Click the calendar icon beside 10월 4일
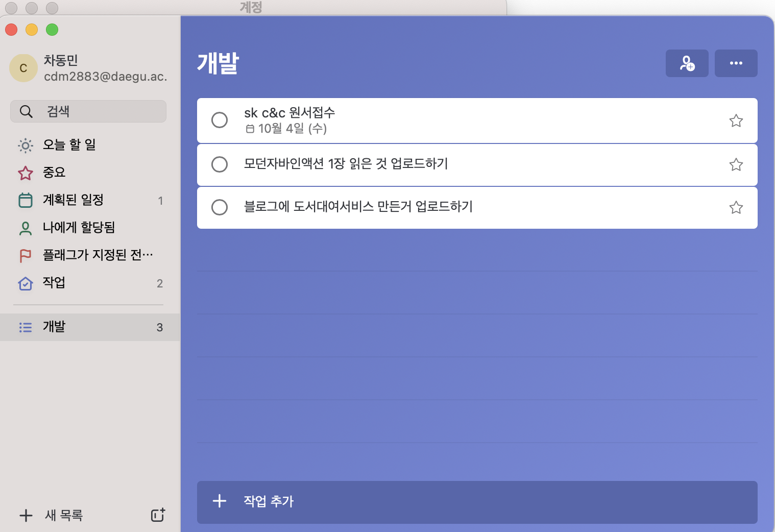The image size is (775, 532). point(250,129)
